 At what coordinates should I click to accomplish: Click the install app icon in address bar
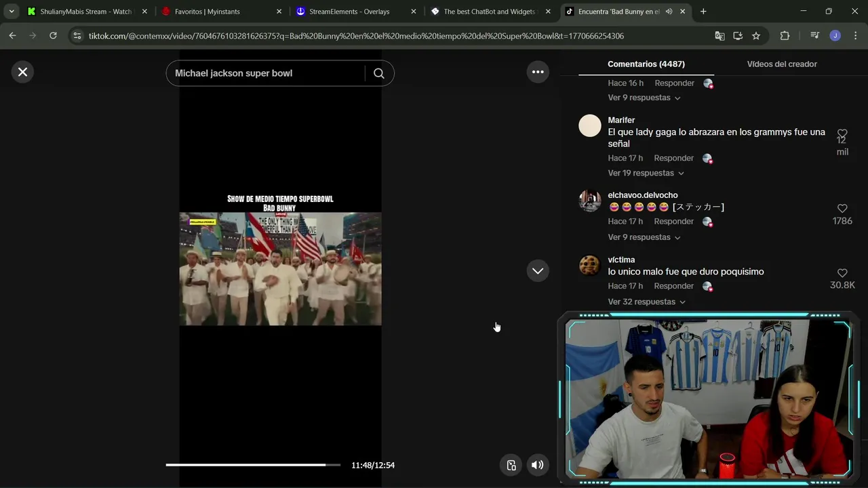pos(738,36)
